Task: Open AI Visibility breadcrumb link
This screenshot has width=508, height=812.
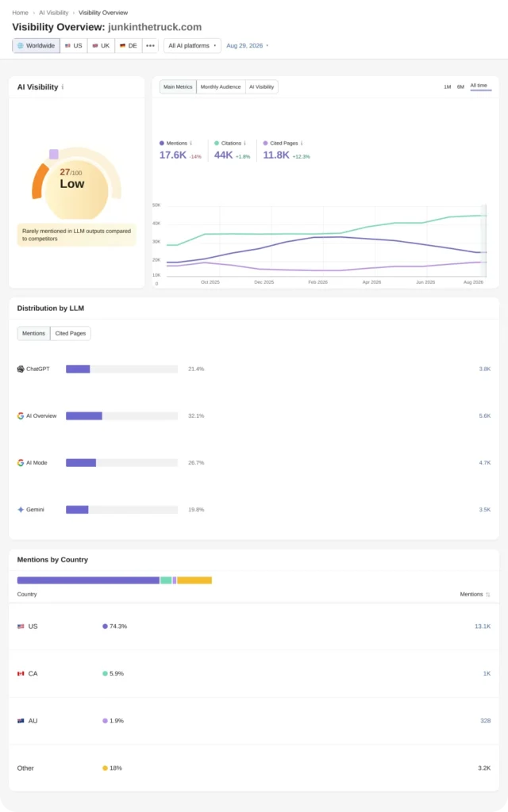Action: pos(54,13)
